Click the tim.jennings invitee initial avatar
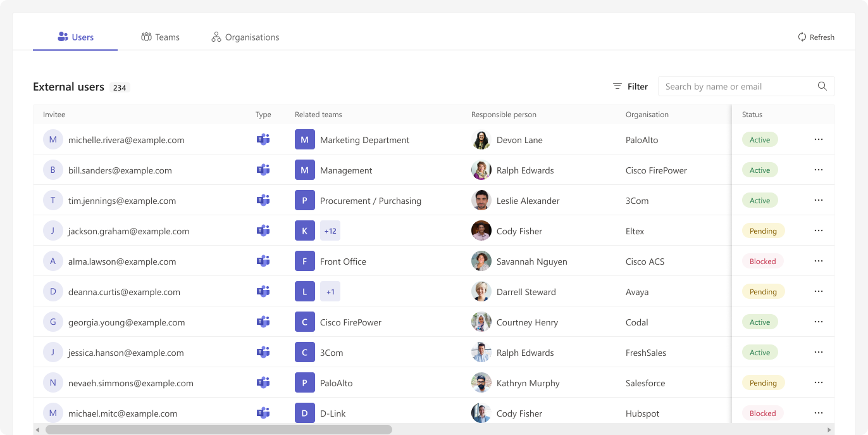Viewport: 868px width, 435px height. pyautogui.click(x=53, y=201)
